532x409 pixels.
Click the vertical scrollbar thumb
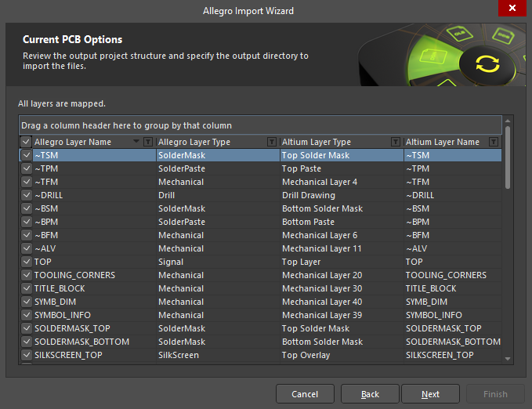point(508,157)
